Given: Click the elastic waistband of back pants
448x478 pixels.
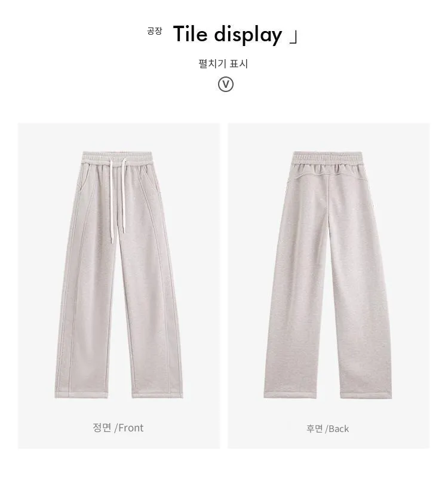Looking at the screenshot, I should pyautogui.click(x=327, y=158).
